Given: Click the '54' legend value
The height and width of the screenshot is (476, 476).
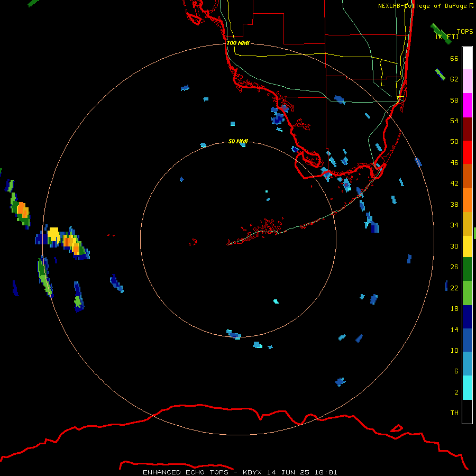Looking at the screenshot, I should (x=454, y=121).
